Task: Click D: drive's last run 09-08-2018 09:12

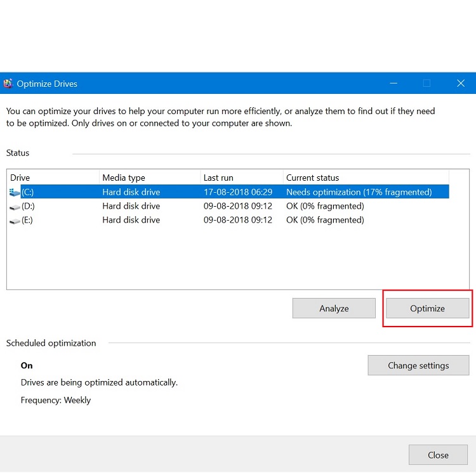Action: click(238, 206)
